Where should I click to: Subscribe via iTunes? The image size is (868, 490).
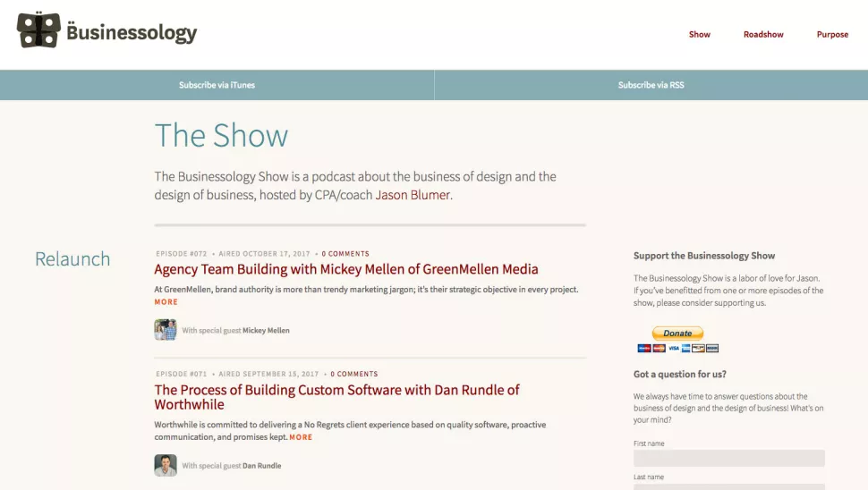(217, 85)
